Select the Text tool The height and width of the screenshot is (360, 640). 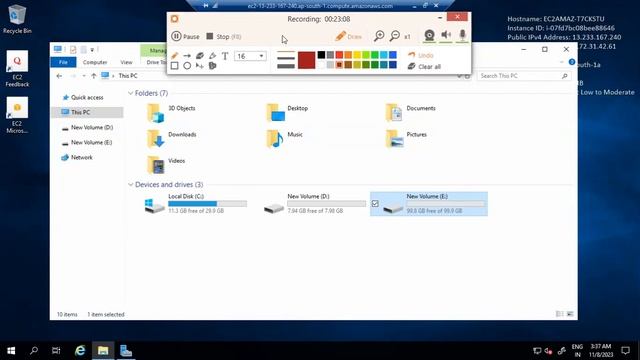225,56
